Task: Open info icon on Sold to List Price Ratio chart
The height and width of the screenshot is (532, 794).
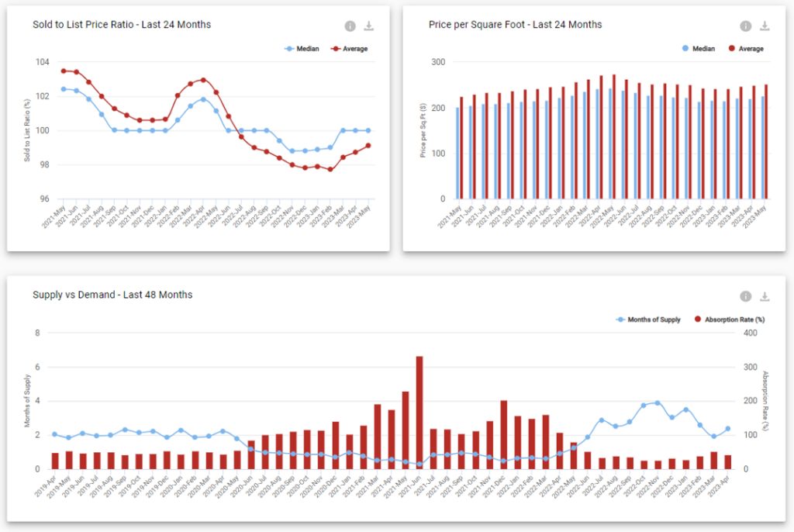Action: pos(350,26)
